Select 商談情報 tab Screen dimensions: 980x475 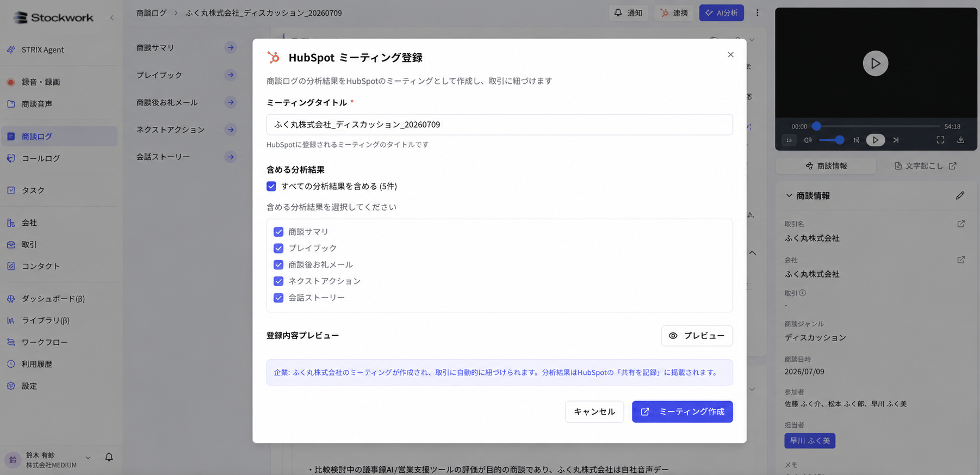[x=826, y=166]
